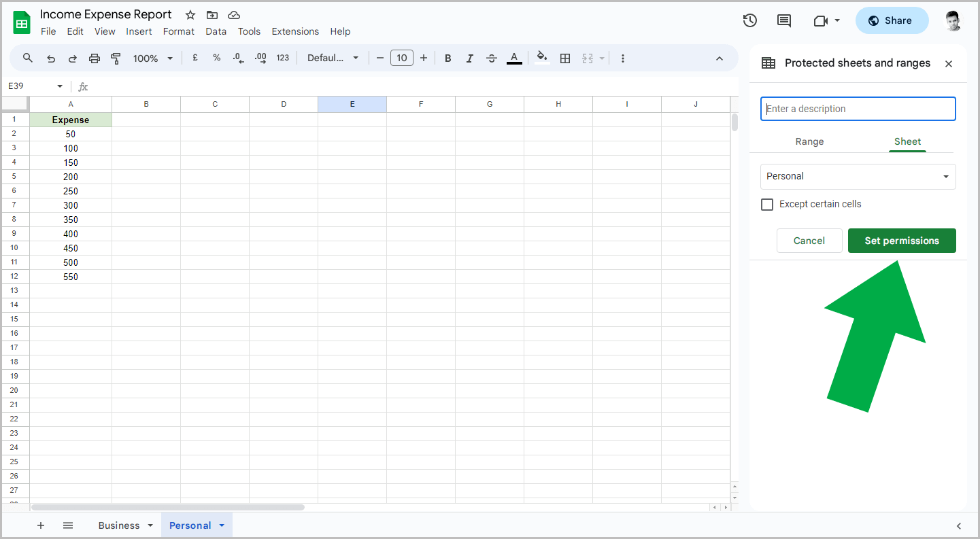Open the Edit menu
This screenshot has height=539, width=980.
click(x=75, y=31)
